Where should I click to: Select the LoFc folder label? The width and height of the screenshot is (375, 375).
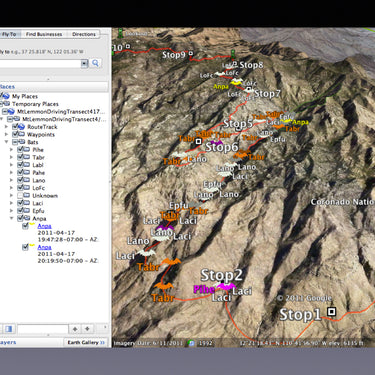point(39,188)
